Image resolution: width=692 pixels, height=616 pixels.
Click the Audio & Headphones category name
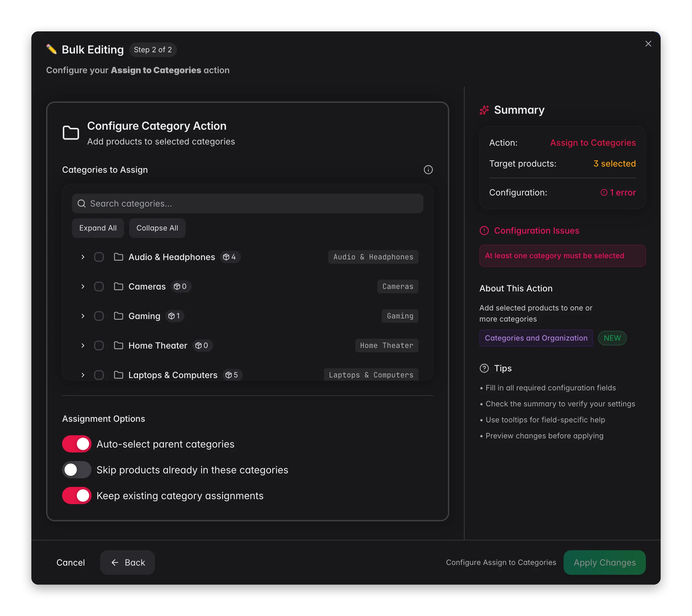(x=172, y=257)
